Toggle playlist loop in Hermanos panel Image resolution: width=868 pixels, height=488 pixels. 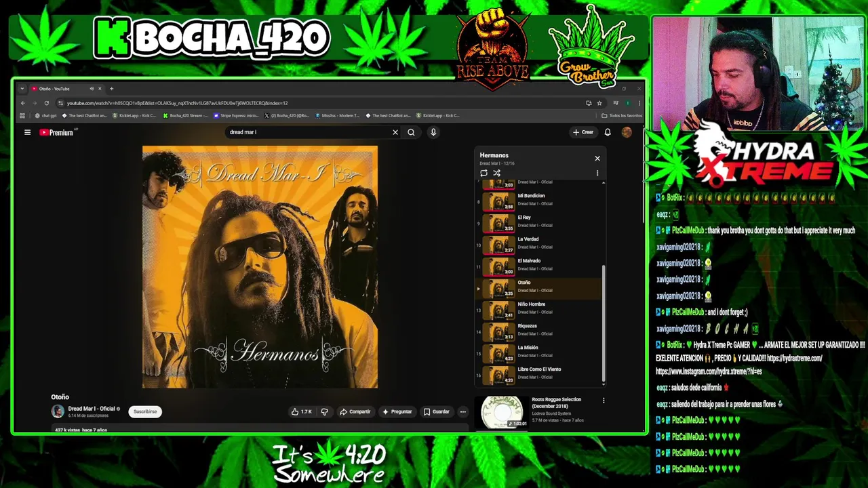click(484, 173)
